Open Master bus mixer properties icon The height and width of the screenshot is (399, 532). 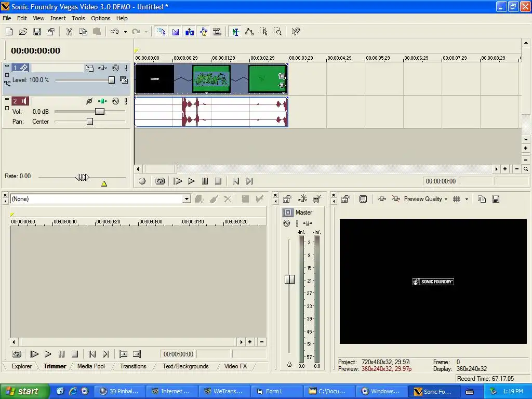point(287,199)
